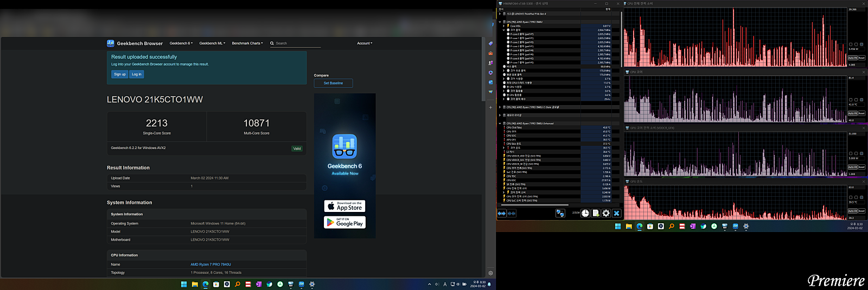The height and width of the screenshot is (290, 868).
Task: Click Edge sidebar plus icon
Action: (x=490, y=107)
